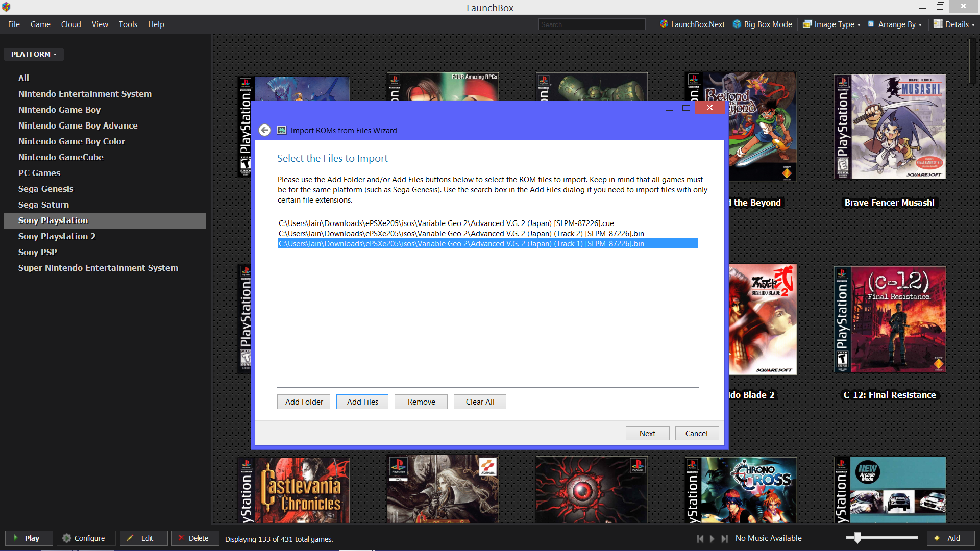
Task: Click Next in the wizard
Action: click(x=647, y=433)
